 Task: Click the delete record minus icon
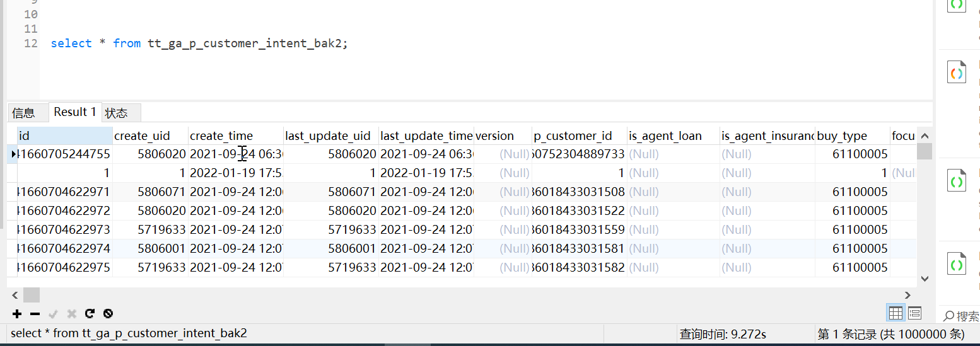point(35,314)
